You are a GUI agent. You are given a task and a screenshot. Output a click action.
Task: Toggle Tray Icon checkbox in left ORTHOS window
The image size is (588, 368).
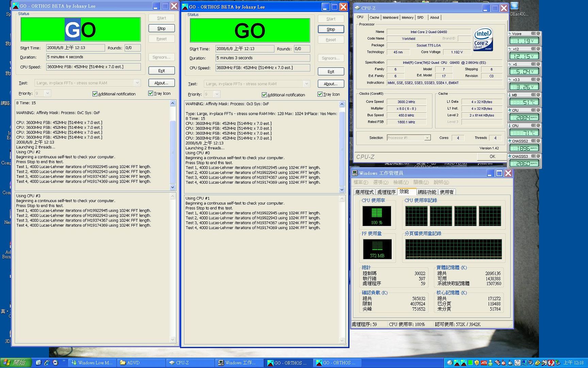pyautogui.click(x=151, y=93)
